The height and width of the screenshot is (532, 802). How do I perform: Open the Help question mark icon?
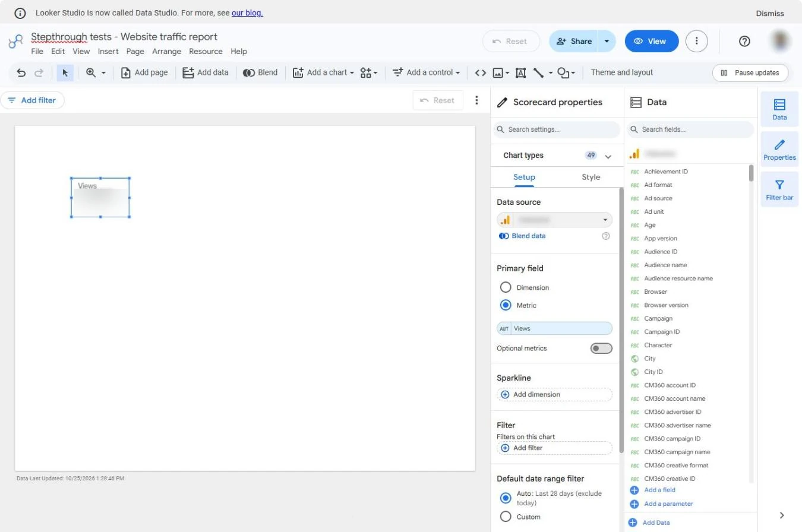tap(744, 41)
